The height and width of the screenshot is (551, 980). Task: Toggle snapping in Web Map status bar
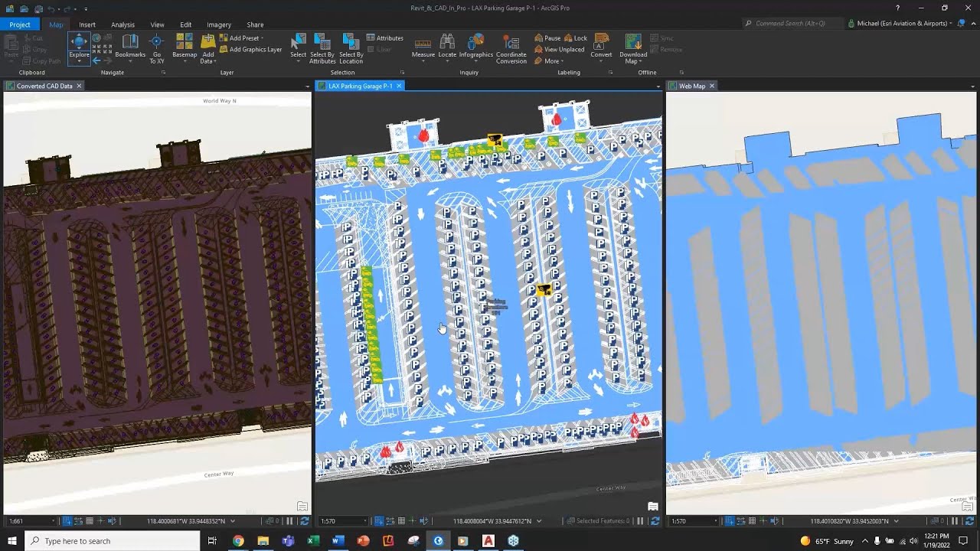tap(728, 521)
